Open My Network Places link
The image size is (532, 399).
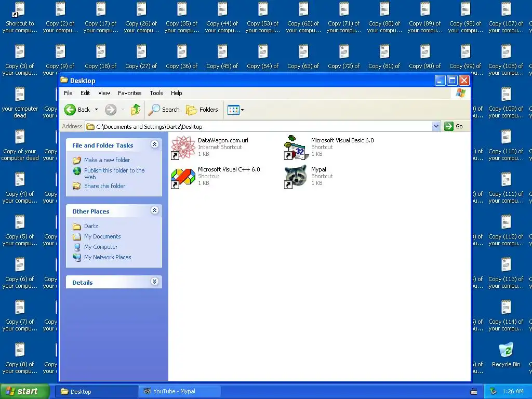coord(108,257)
